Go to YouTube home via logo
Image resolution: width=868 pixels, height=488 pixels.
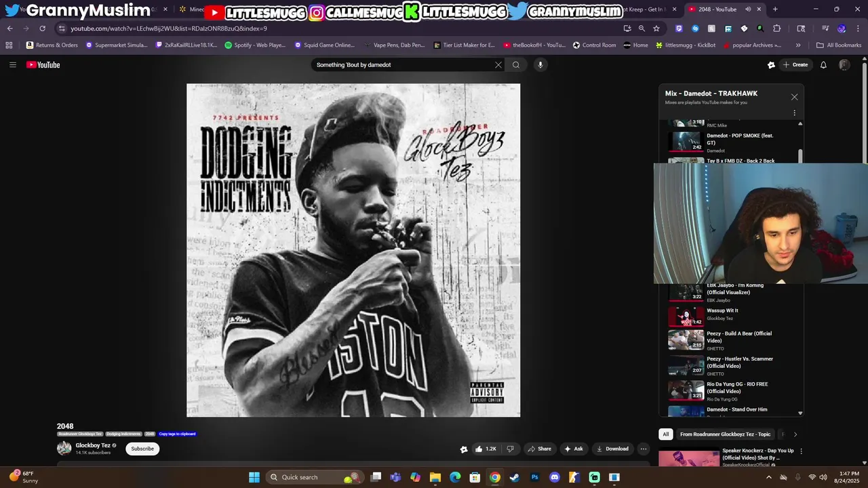click(x=43, y=65)
